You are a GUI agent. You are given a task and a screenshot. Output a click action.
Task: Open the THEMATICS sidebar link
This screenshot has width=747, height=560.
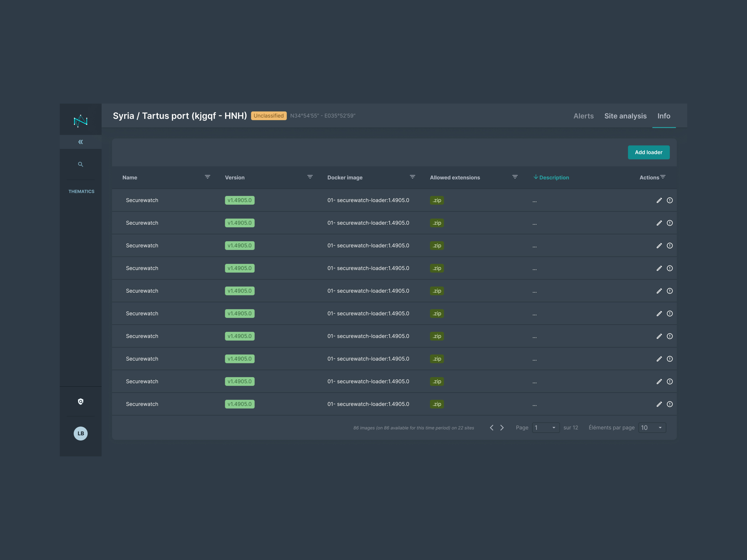tap(81, 191)
